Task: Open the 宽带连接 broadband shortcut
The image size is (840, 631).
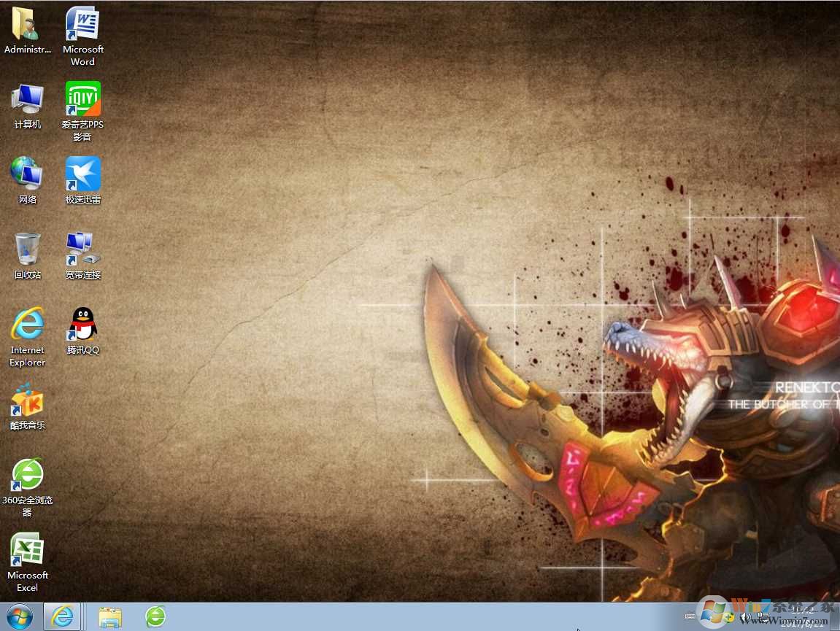Action: [82, 256]
